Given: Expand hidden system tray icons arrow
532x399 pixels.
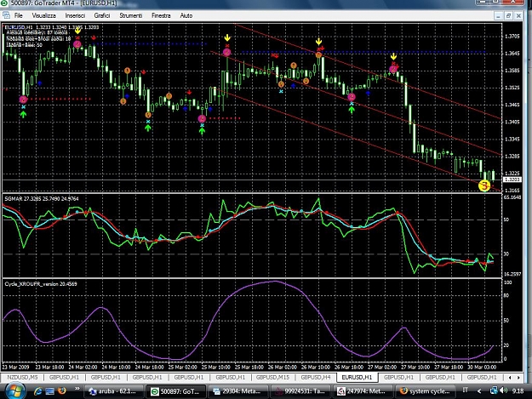Looking at the screenshot, I should click(479, 391).
